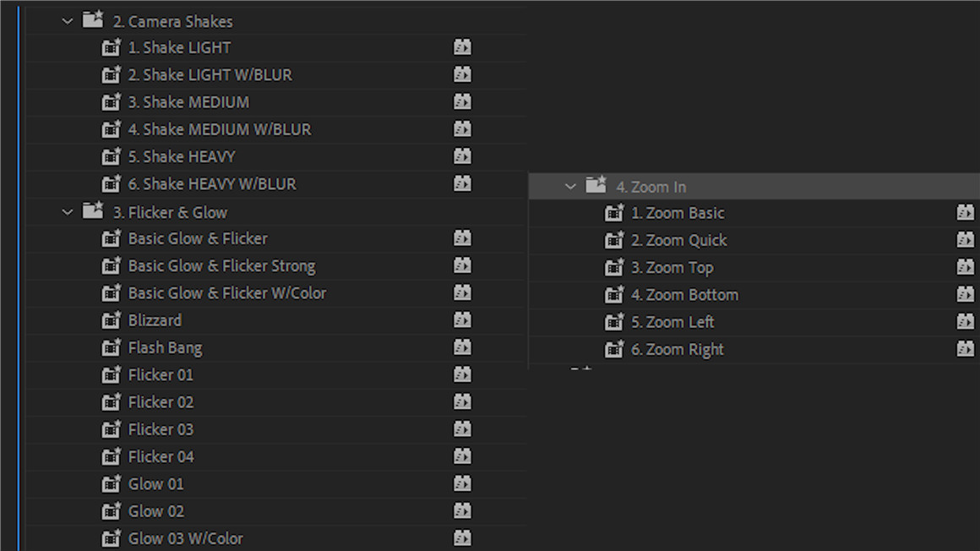Click preset icon beside 4. Shake MEDIUM W/BLUR
980x551 pixels.
(x=111, y=129)
